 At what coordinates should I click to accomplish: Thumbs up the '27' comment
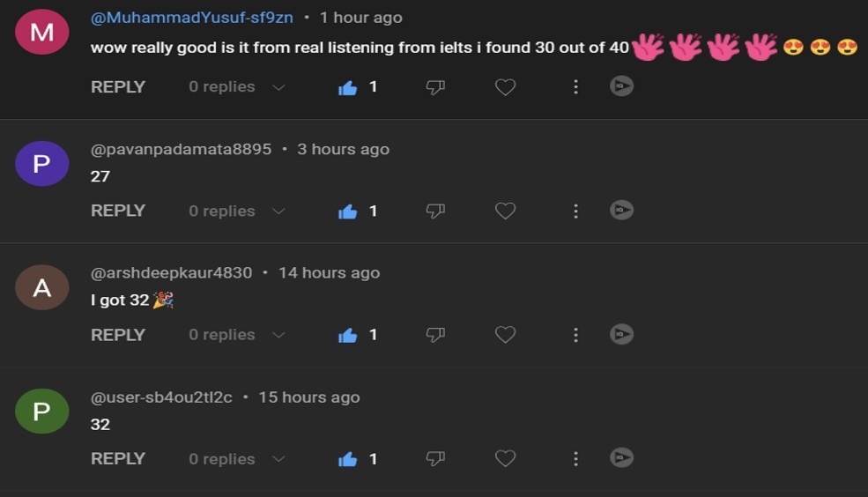pos(348,211)
